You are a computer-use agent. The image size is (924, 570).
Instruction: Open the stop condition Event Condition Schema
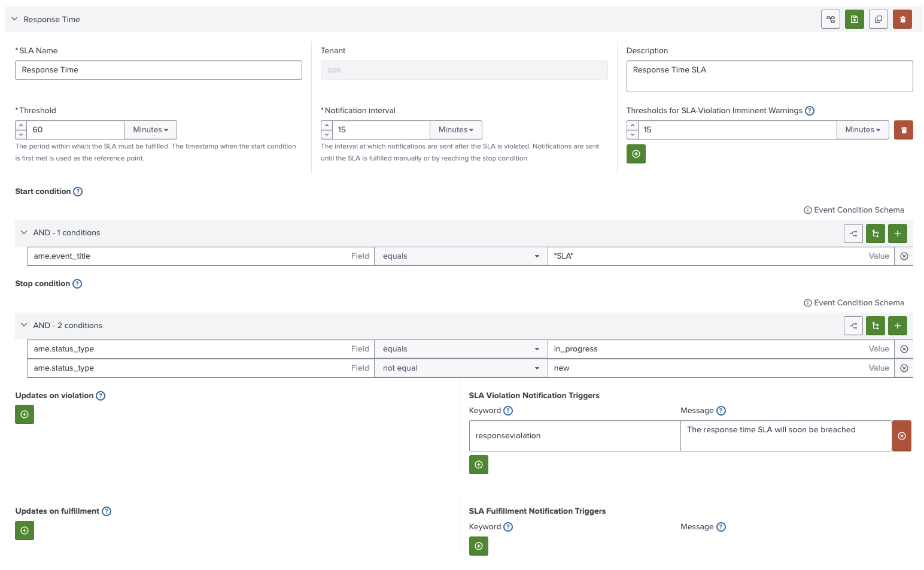point(853,302)
